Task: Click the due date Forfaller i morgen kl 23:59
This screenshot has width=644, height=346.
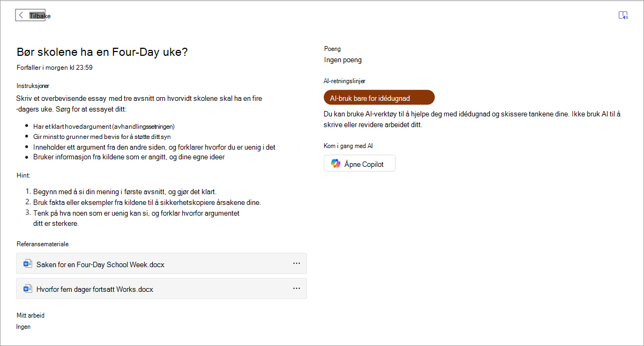Action: (x=55, y=68)
